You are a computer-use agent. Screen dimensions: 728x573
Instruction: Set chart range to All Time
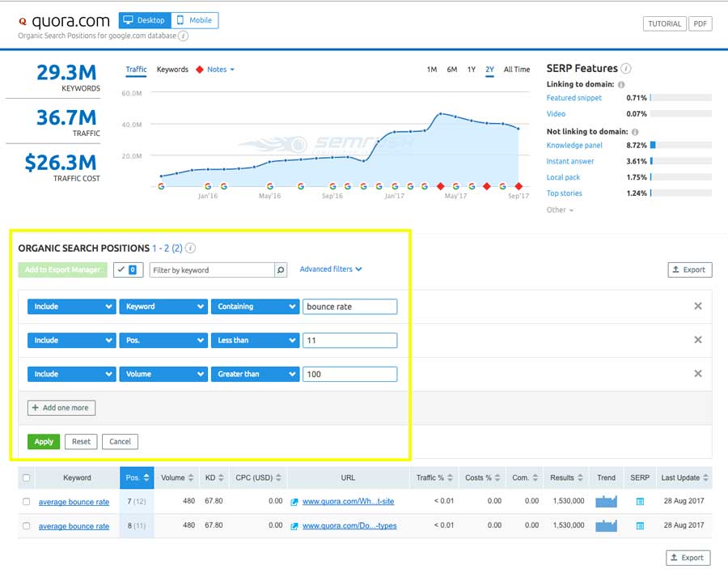[x=517, y=70]
